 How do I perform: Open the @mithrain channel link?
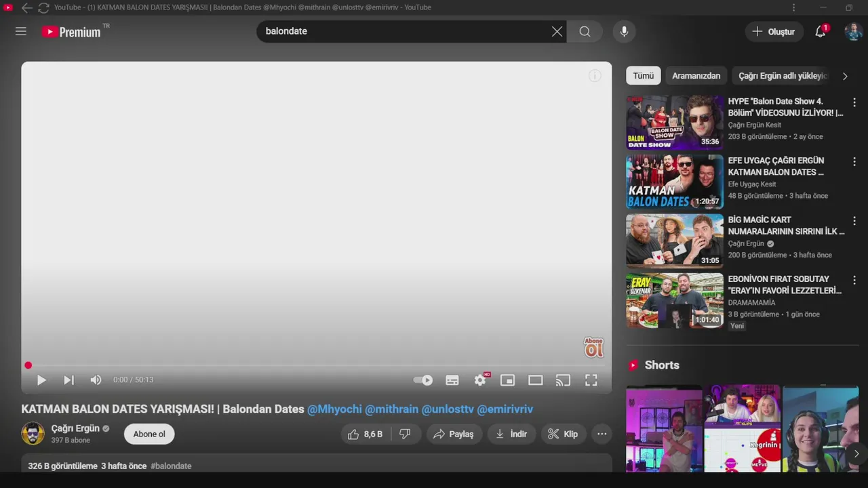[392, 409]
